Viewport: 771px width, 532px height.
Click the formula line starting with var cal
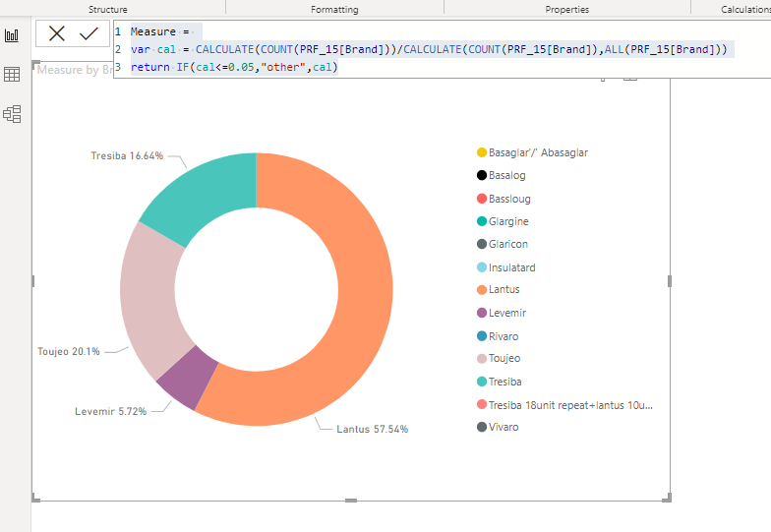coord(429,49)
